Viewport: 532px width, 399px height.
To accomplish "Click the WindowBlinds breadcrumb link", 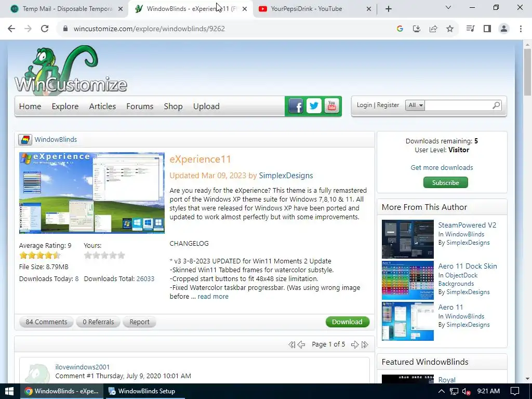I will 56,139.
